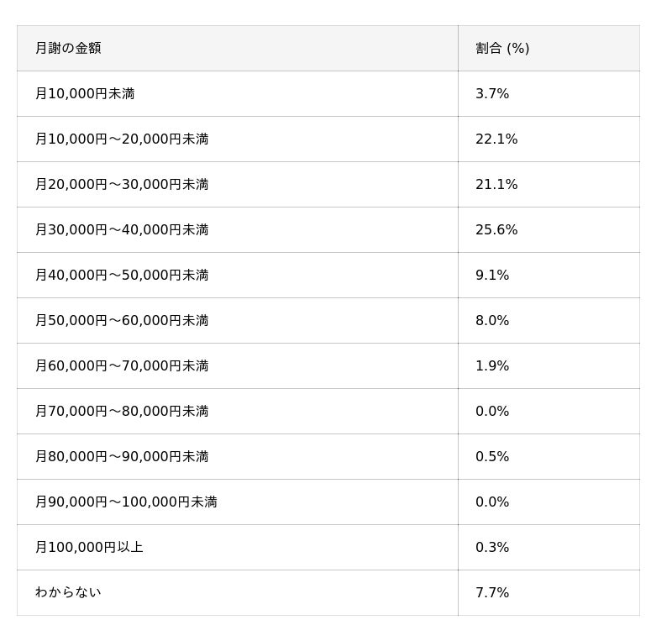Click the 25.6% percentage cell
This screenshot has width=672, height=641.
496,229
